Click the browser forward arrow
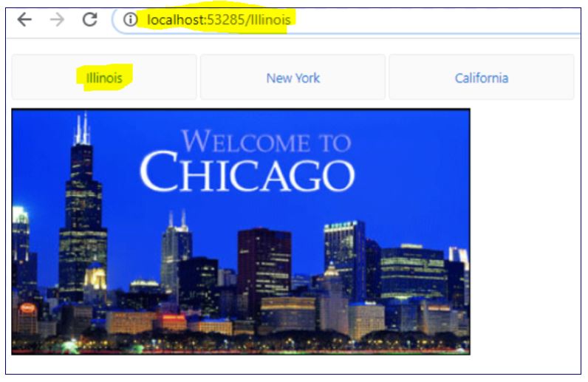Screen dimensions: 588x382 57,20
